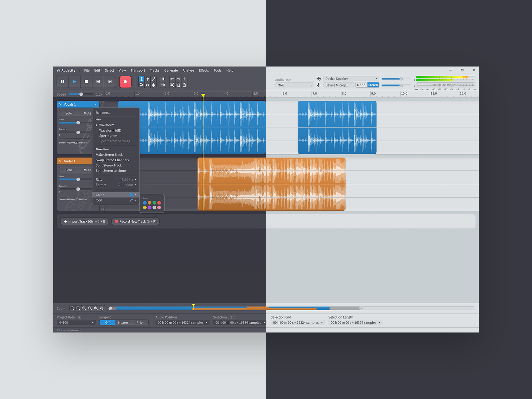Start playback with the blue Play button
Viewport: 532px width, 399px height.
pyautogui.click(x=74, y=81)
